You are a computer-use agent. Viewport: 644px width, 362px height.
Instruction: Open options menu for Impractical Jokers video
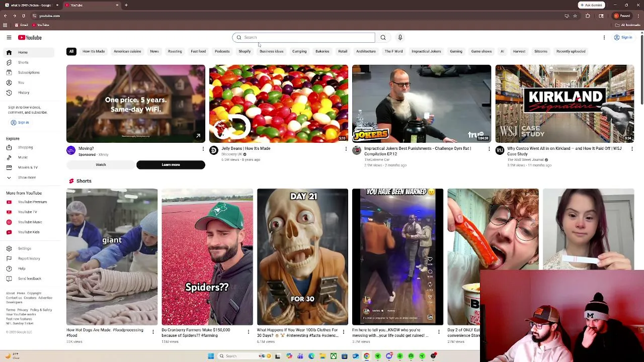coord(489,149)
